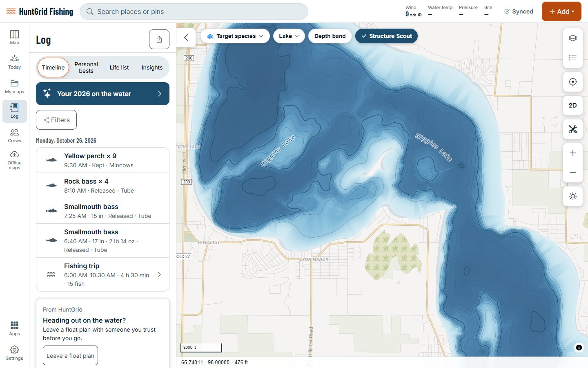
Task: Center map on my location
Action: [573, 82]
